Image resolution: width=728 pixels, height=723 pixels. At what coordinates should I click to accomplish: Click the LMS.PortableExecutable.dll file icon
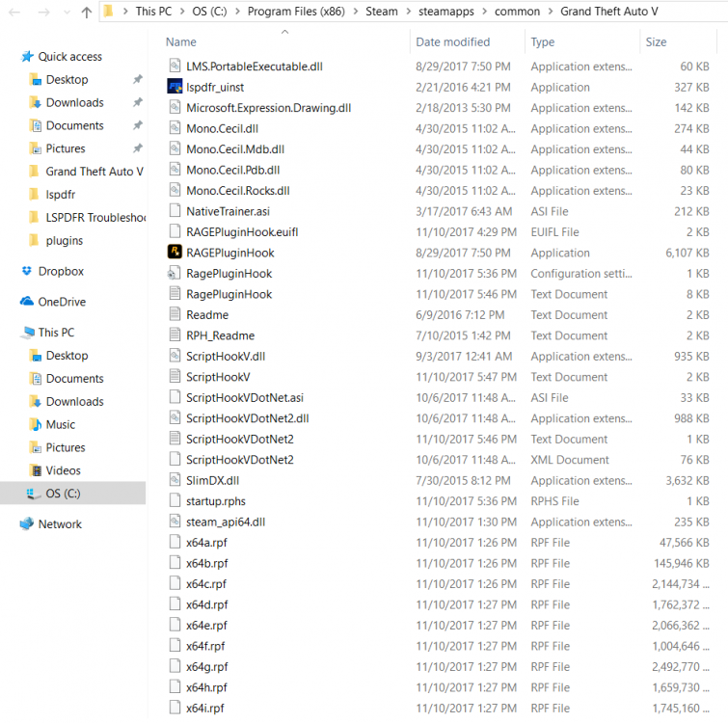click(175, 66)
